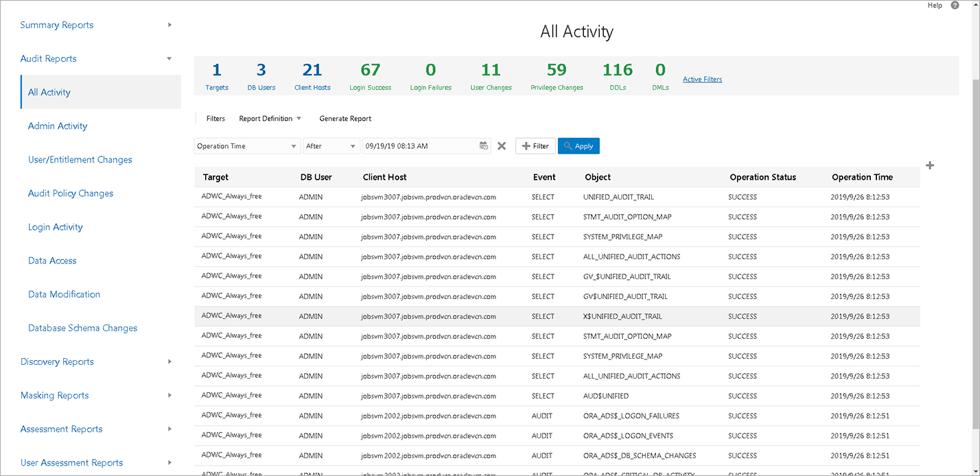Sort by the Object column header
This screenshot has width=980, height=476.
(598, 177)
